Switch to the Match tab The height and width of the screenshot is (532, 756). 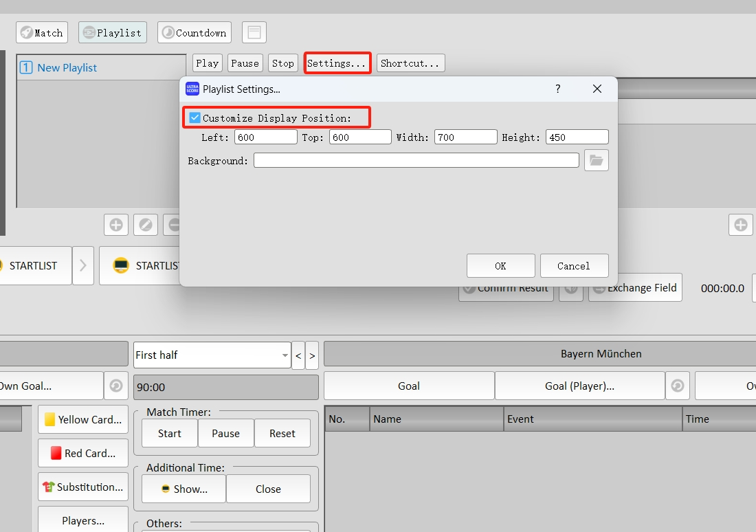tap(42, 32)
